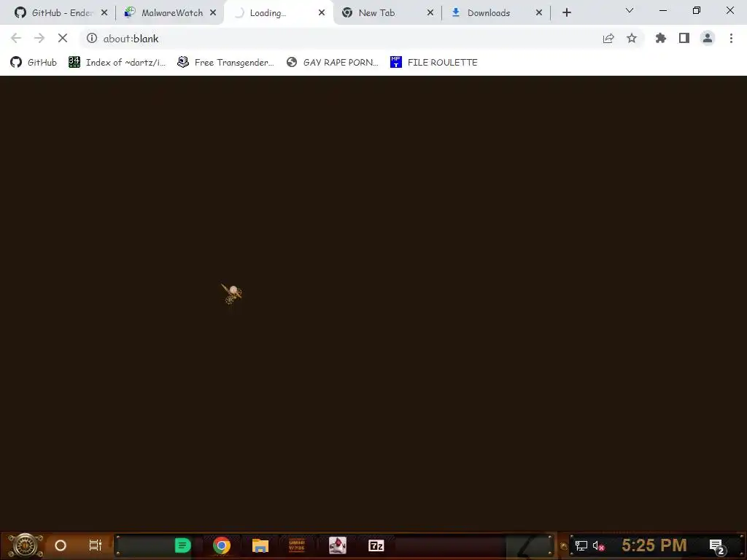This screenshot has width=747, height=560.
Task: Stop loading the current page
Action: tap(63, 38)
